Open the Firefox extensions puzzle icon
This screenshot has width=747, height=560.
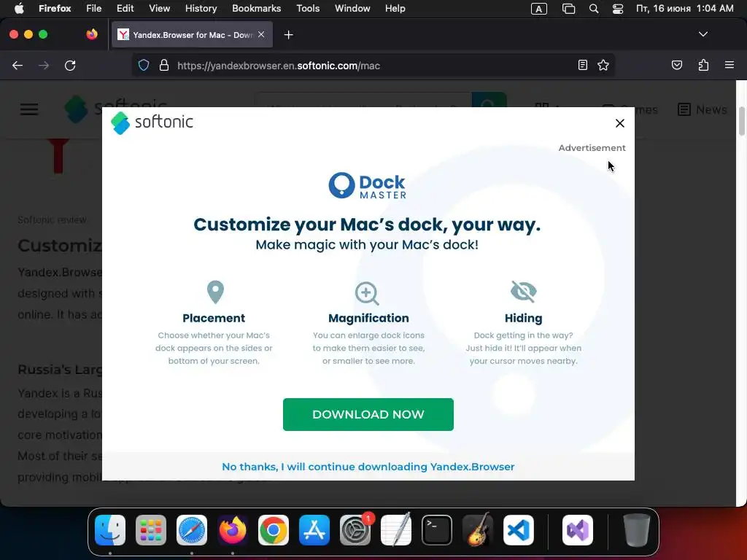click(703, 65)
